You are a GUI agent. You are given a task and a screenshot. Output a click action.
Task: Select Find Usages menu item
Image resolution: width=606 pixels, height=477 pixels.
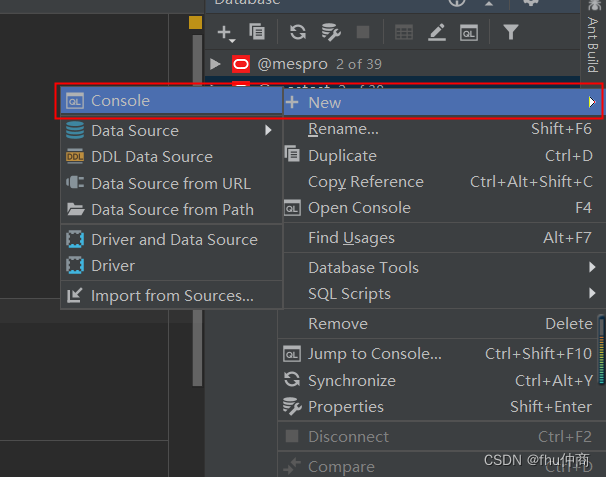point(443,238)
